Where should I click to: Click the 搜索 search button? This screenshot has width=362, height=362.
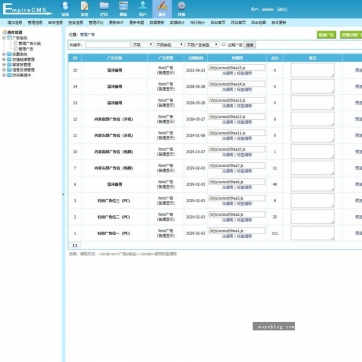point(250,45)
